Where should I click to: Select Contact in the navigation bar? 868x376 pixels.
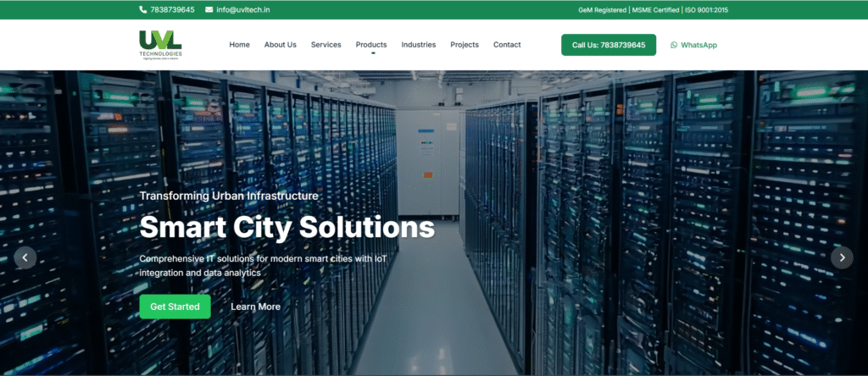tap(507, 45)
